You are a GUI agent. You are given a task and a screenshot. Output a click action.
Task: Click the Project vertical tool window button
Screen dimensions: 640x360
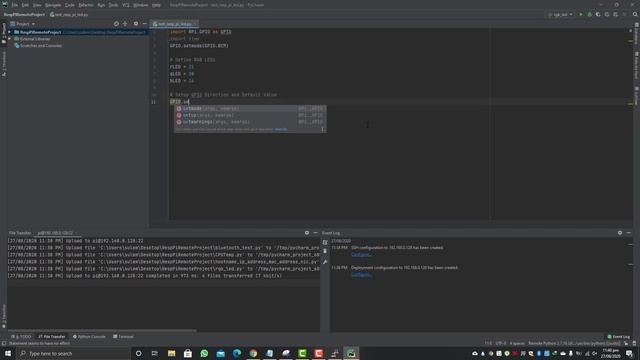click(4, 33)
